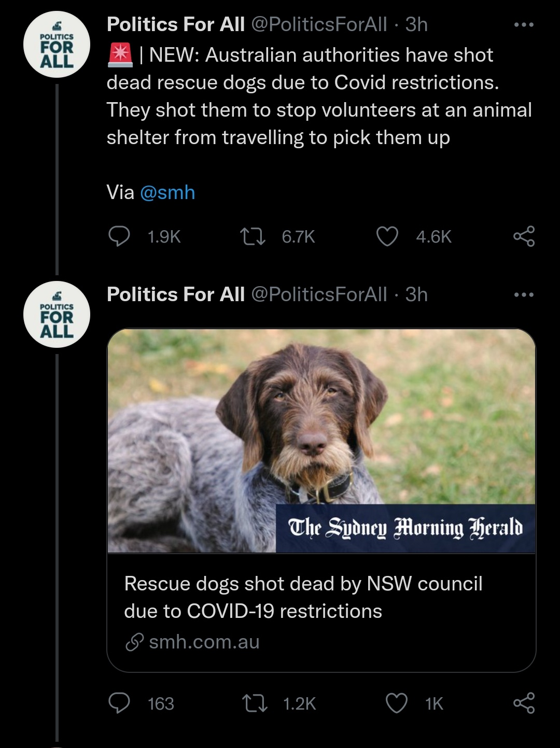
Task: Open the @smh mention link
Action: [167, 192]
